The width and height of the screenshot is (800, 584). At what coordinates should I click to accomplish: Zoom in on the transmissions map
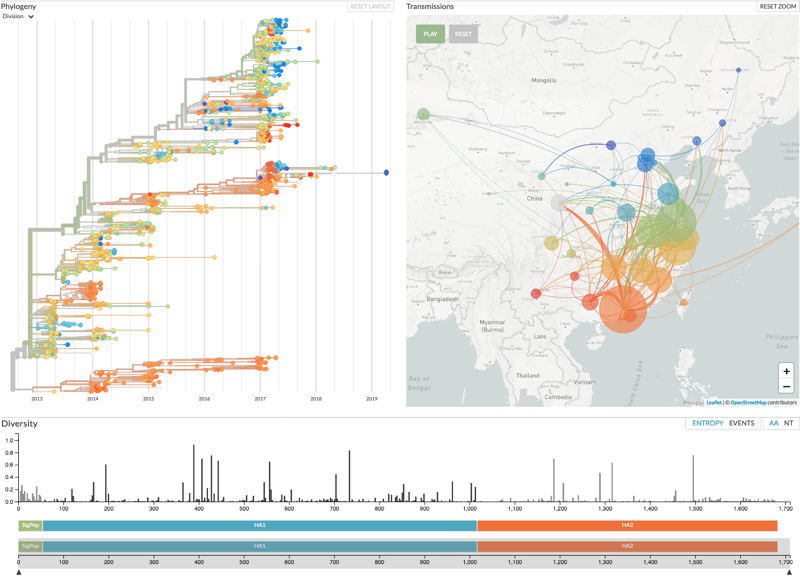click(786, 370)
